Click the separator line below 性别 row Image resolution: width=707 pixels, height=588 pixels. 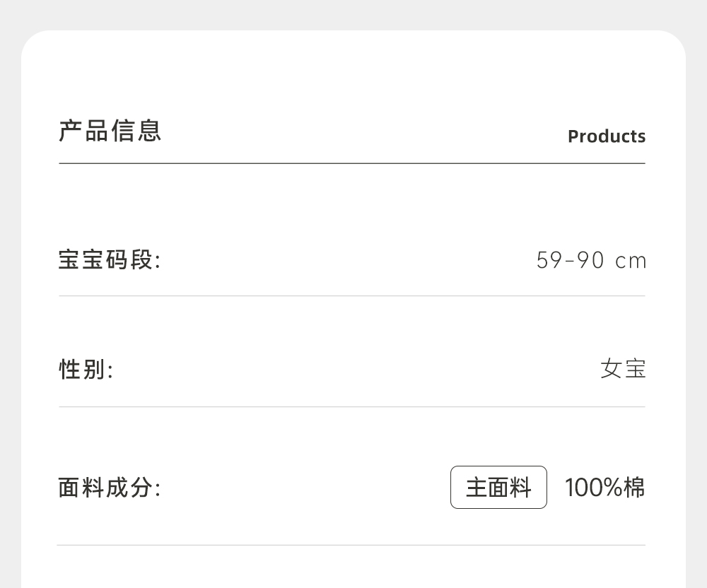[x=352, y=406]
